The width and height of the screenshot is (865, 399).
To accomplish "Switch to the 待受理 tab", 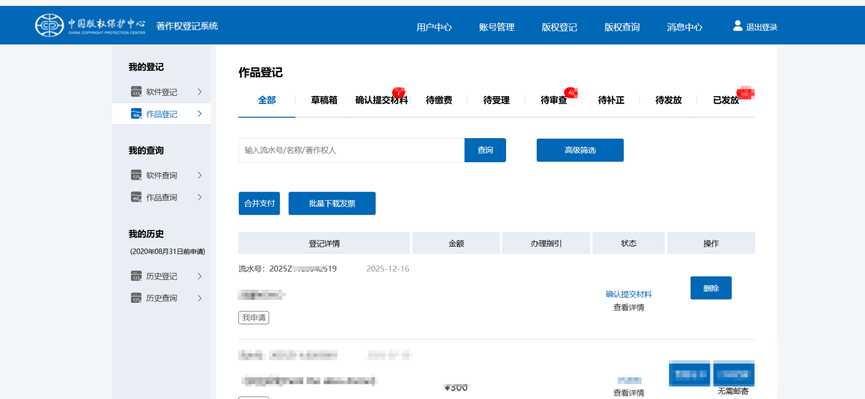I will tap(496, 100).
